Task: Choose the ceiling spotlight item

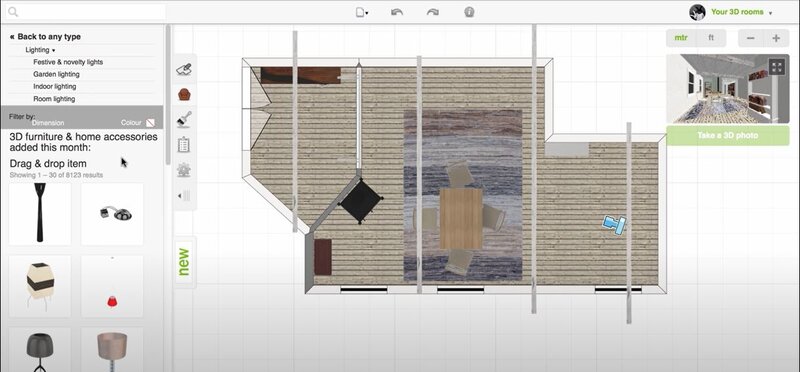Action: point(112,213)
